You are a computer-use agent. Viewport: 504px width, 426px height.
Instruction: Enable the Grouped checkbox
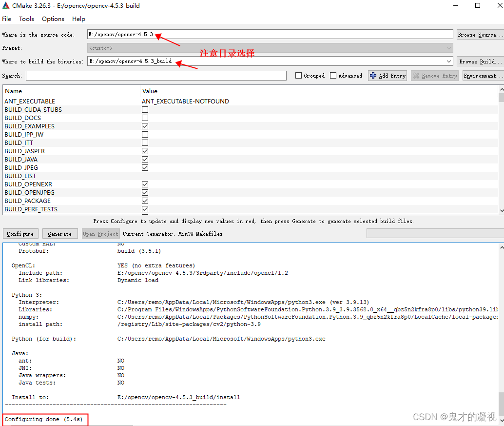click(x=299, y=75)
